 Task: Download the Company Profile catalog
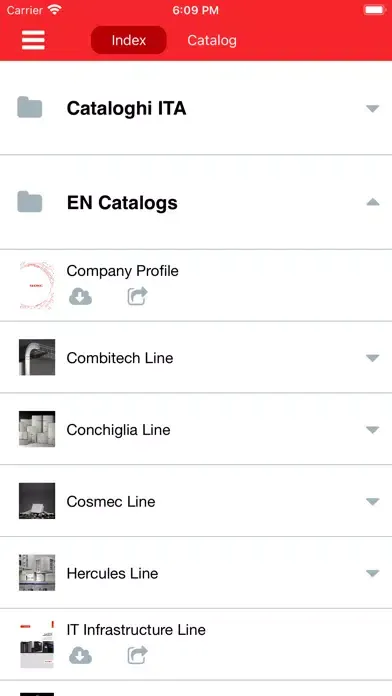[80, 297]
